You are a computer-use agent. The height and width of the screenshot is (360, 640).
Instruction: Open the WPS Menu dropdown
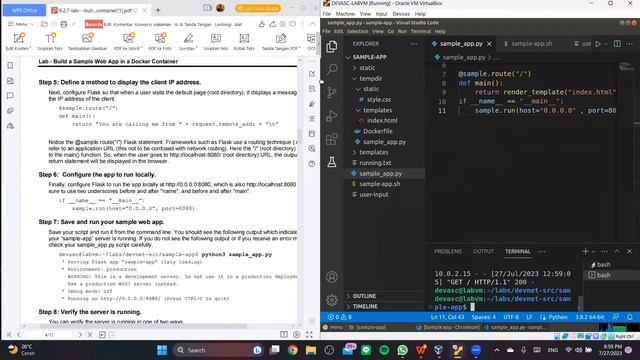point(21,24)
